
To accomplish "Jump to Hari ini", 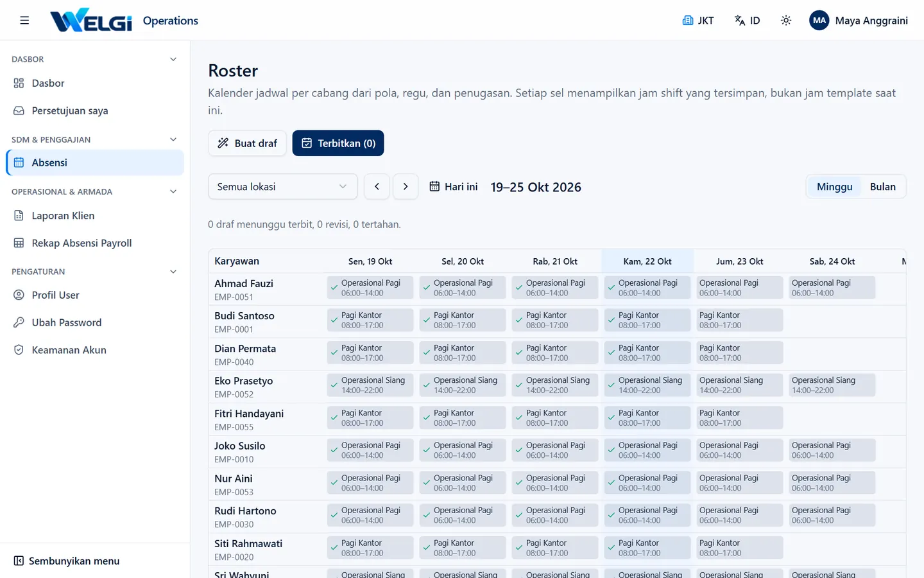I will click(454, 187).
